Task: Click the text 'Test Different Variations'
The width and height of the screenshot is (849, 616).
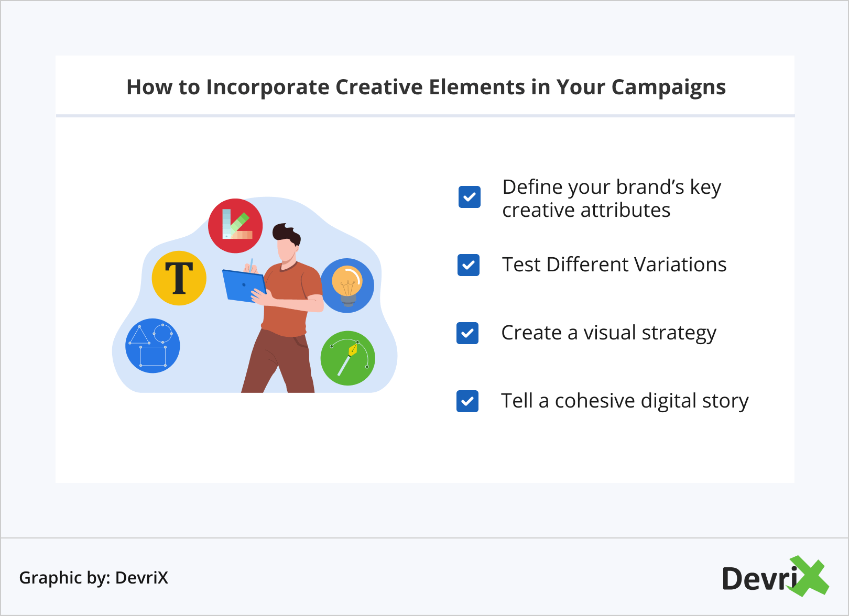Action: [614, 265]
